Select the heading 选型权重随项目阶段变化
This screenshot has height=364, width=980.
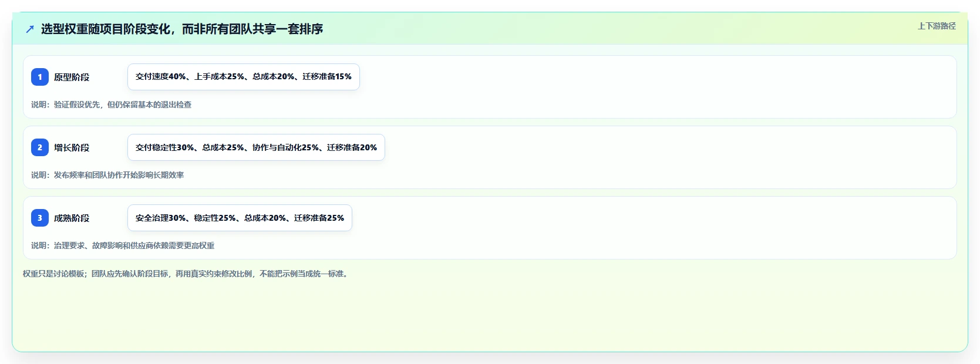pos(181,29)
